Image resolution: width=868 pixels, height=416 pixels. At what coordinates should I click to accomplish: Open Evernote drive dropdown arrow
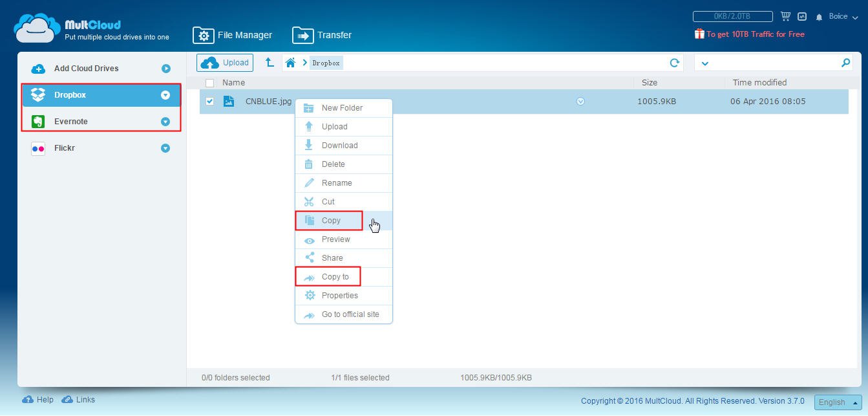(x=165, y=122)
